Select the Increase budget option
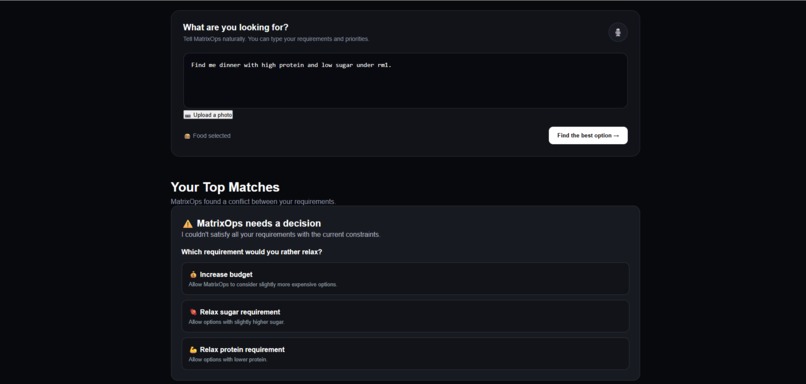The image size is (806, 384). pos(405,278)
